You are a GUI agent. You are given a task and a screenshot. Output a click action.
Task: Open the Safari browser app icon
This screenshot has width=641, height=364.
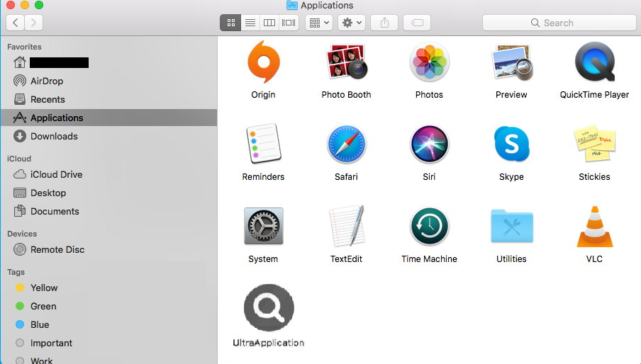[x=346, y=144]
